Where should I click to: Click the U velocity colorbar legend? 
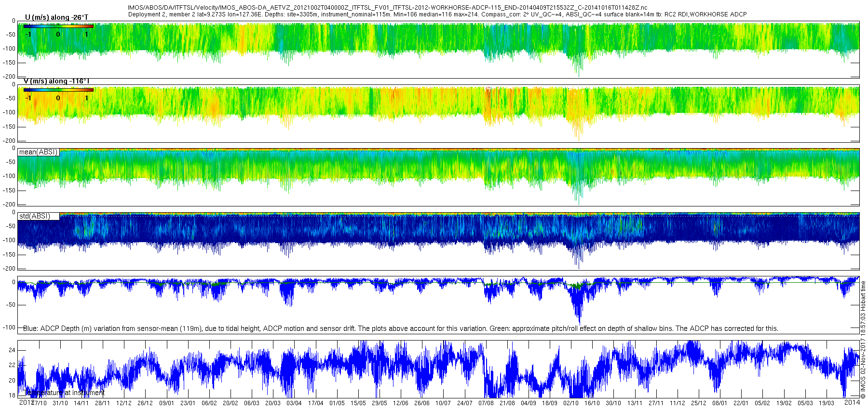tap(58, 27)
